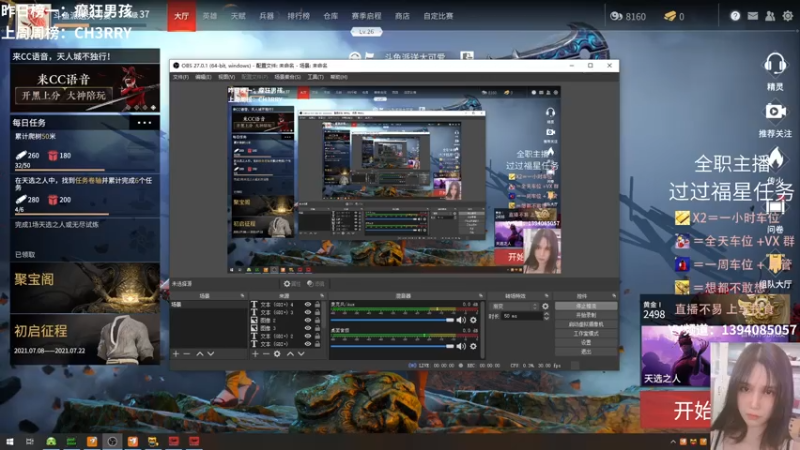Switch to the 商店 game tab

click(402, 16)
